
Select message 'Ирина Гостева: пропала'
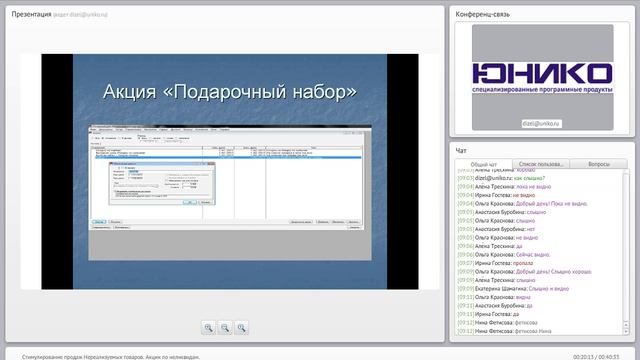click(x=495, y=263)
